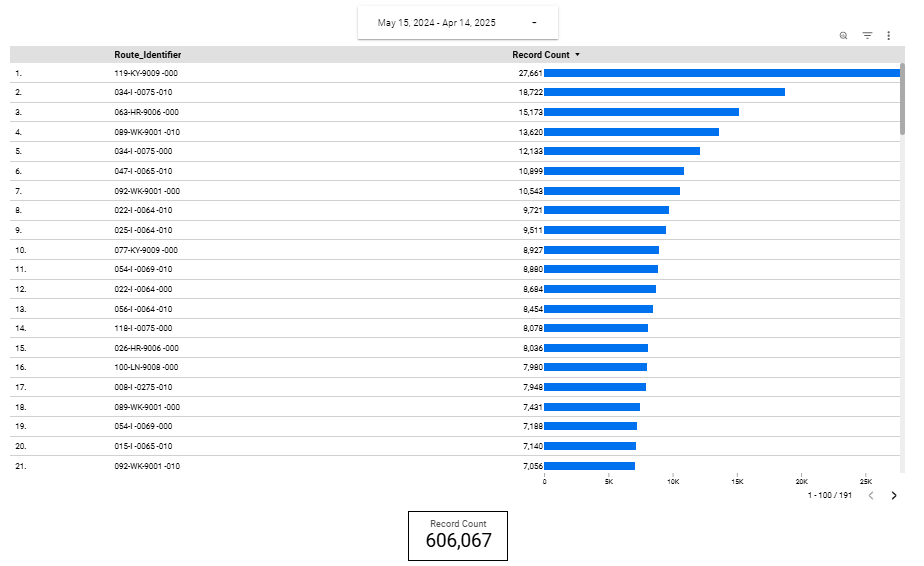This screenshot has width=924, height=566.
Task: Click the Record Count scorecard showing 606,067
Action: pos(458,536)
